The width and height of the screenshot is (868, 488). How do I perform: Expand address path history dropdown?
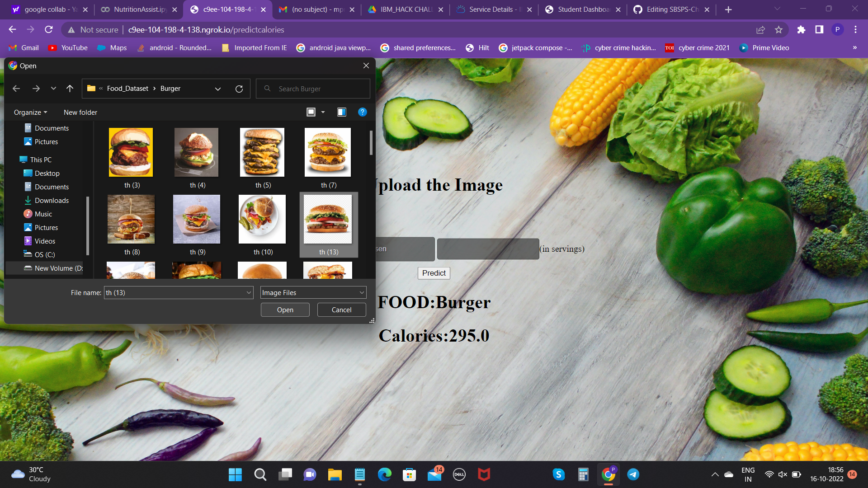(x=218, y=89)
